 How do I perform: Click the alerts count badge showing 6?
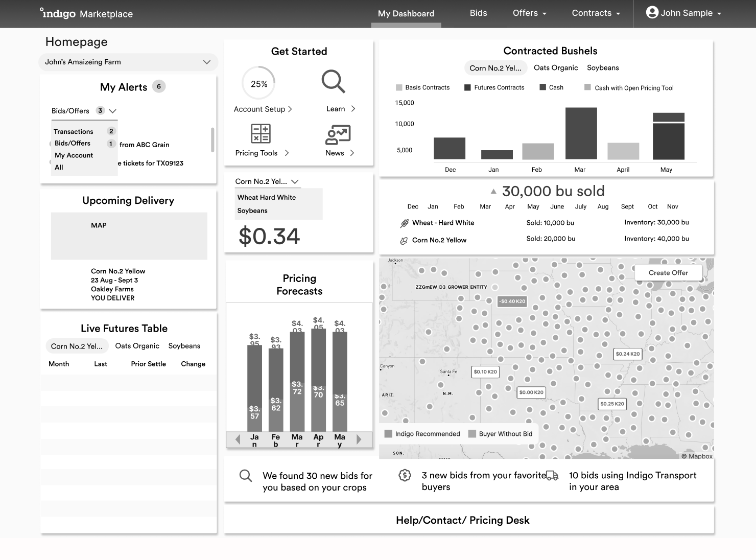pyautogui.click(x=159, y=86)
